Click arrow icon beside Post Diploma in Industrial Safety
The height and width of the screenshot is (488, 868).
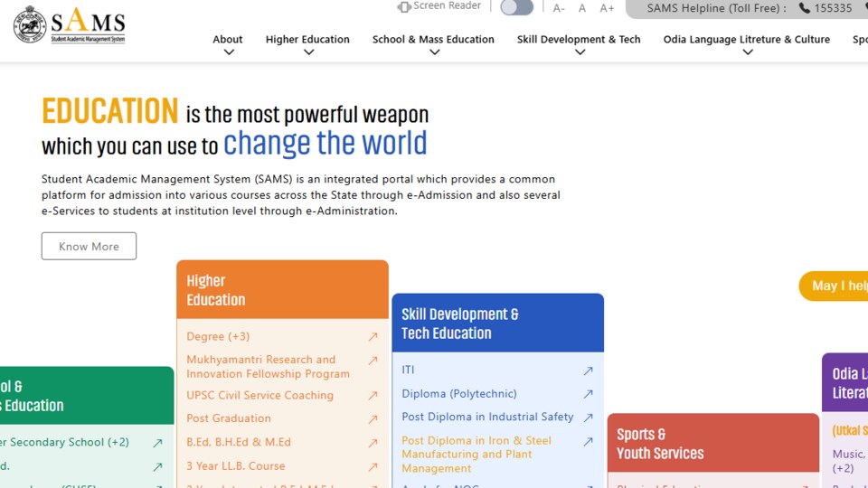click(588, 418)
